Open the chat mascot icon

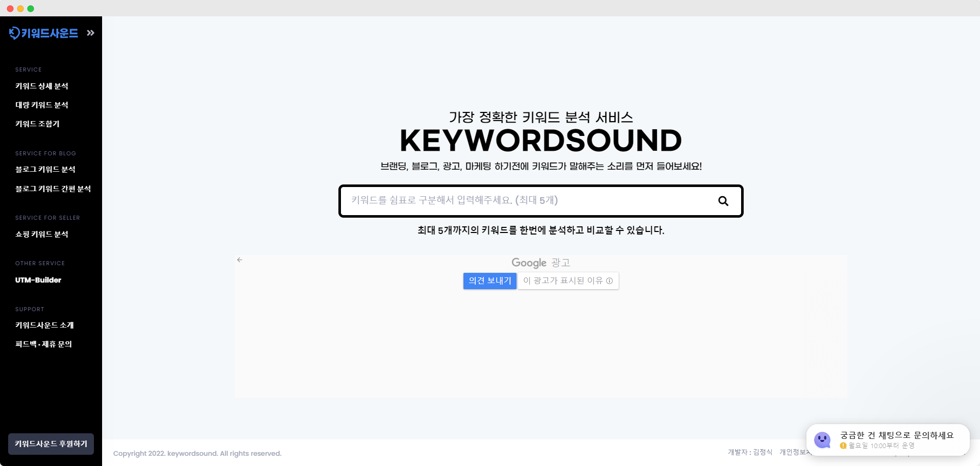(x=822, y=439)
